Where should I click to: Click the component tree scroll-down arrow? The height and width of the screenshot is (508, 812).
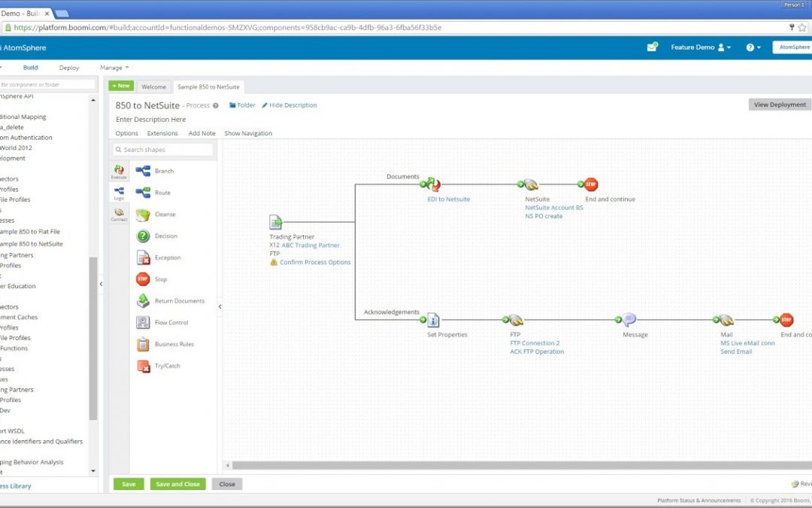[x=93, y=471]
